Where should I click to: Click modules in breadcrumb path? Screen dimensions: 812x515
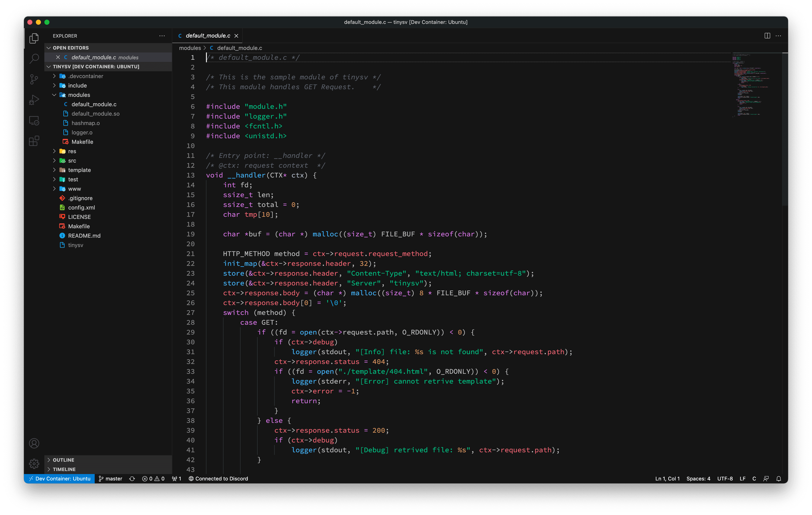point(190,48)
